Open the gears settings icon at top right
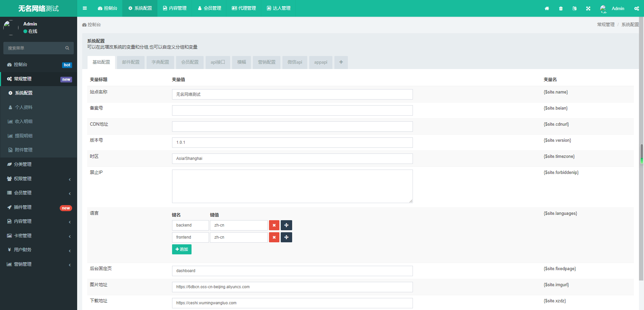This screenshot has height=310, width=644. (636, 8)
